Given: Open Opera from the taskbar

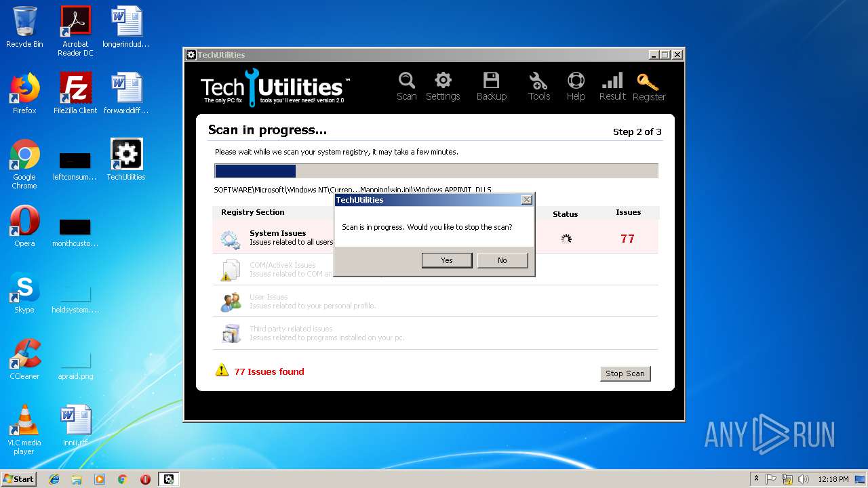Looking at the screenshot, I should [145, 479].
